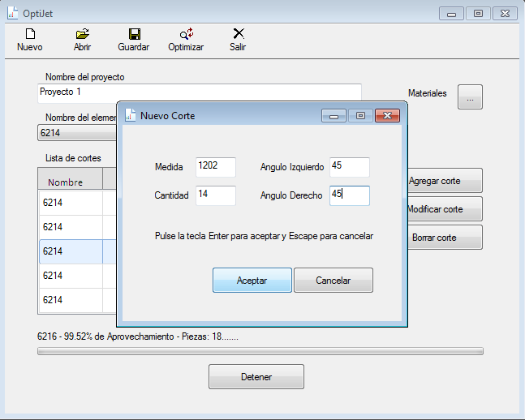Viewport: 525px width, 420px height.
Task: Run the Optimizar toolbar tool
Action: pyautogui.click(x=186, y=34)
